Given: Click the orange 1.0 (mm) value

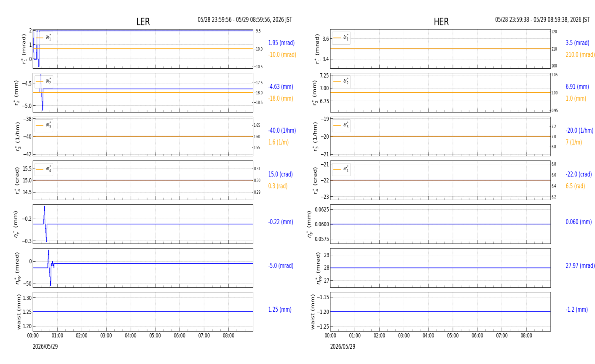Looking at the screenshot, I should tap(576, 99).
